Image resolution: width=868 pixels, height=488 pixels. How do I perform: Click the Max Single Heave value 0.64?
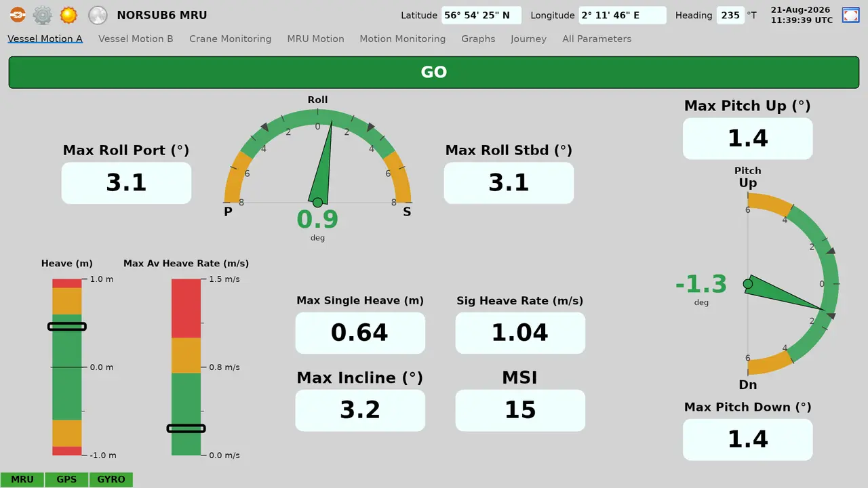pos(360,333)
